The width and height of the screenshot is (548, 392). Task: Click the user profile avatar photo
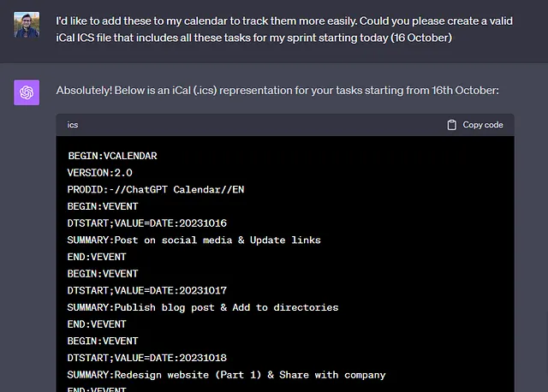point(27,25)
